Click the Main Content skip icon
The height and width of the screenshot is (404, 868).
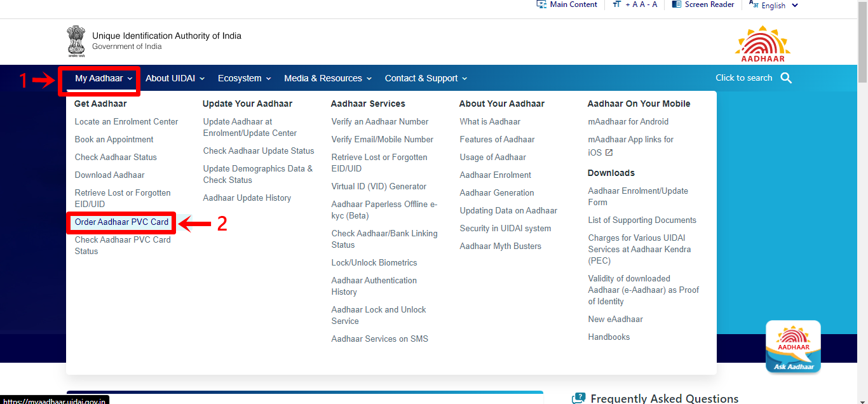(x=541, y=4)
